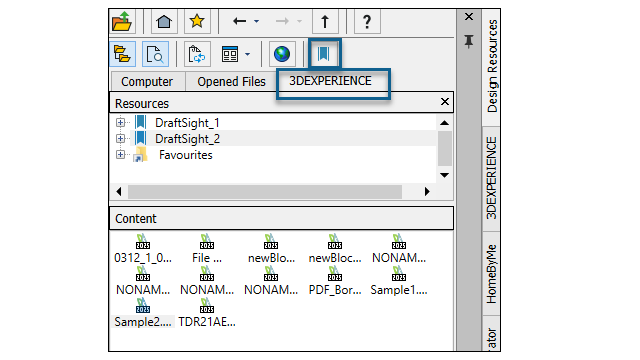Close the Resources pane

pos(445,102)
